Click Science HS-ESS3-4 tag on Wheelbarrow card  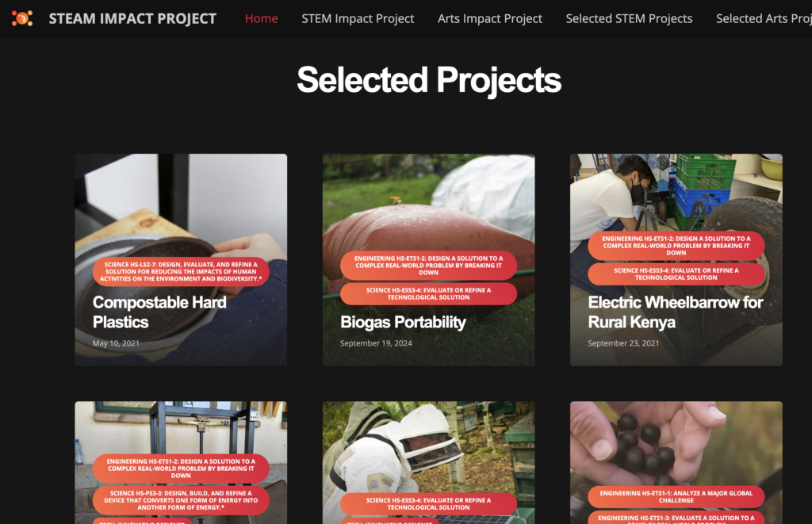click(676, 274)
